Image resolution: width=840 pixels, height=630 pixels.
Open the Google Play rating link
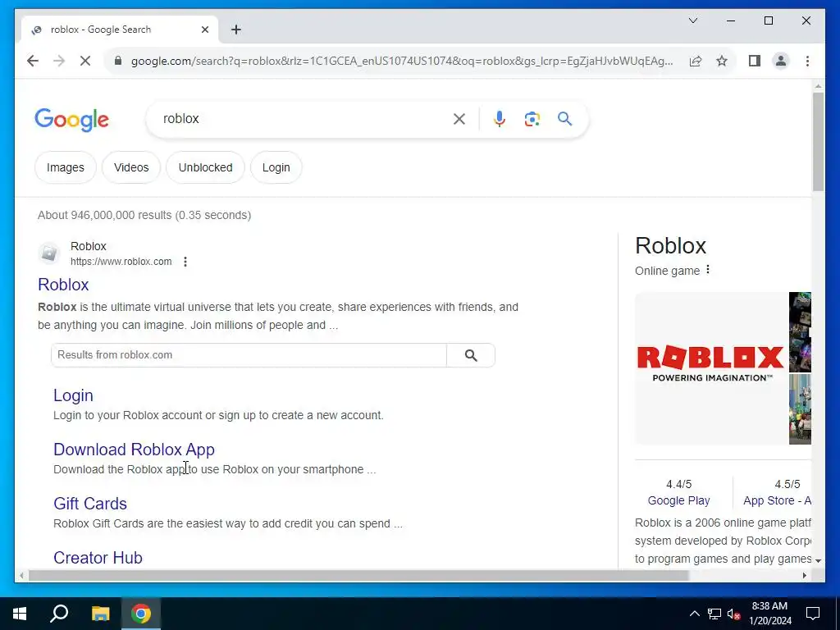pos(678,500)
